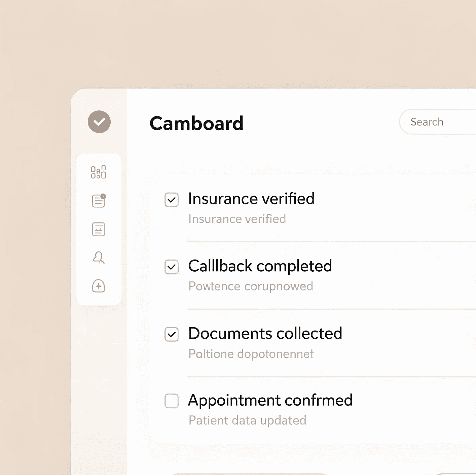The height and width of the screenshot is (475, 476).
Task: Select the Documents collected task title
Action: point(265,333)
